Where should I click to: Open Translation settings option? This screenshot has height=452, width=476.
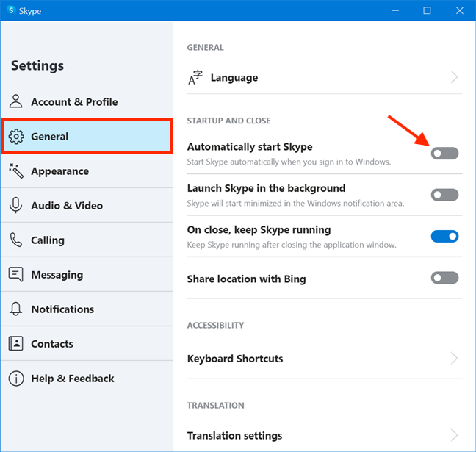pyautogui.click(x=325, y=435)
